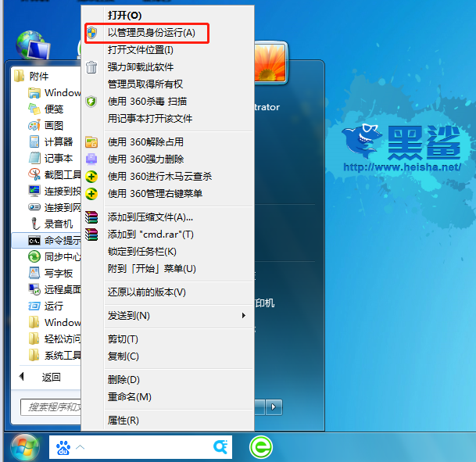Click WinRAR icon beside cmd.rar entry
This screenshot has width=476, height=462.
(91, 235)
